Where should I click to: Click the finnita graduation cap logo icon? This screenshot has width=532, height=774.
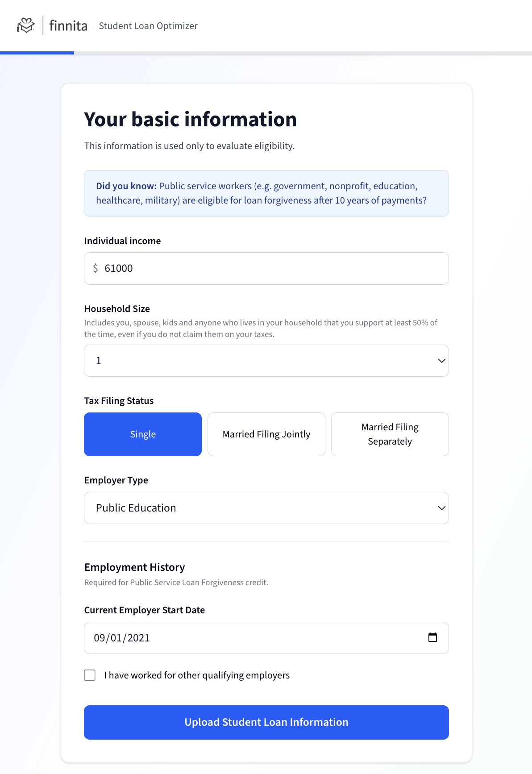click(25, 25)
